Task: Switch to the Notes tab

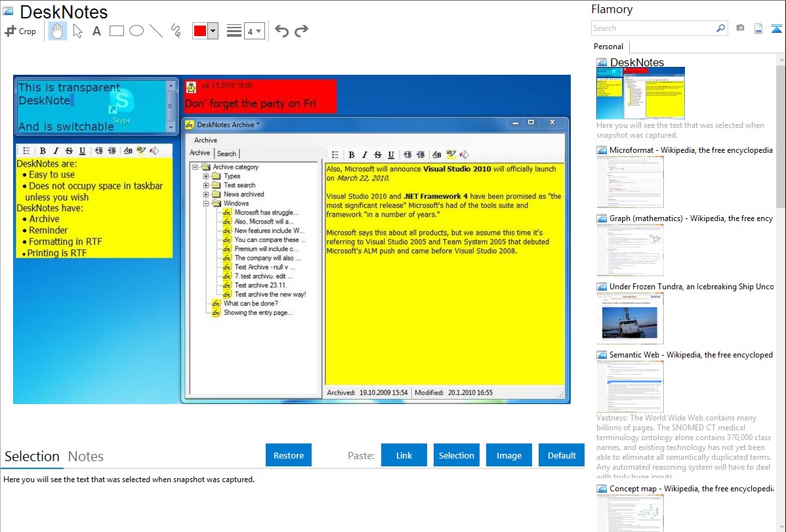Action: pyautogui.click(x=86, y=457)
